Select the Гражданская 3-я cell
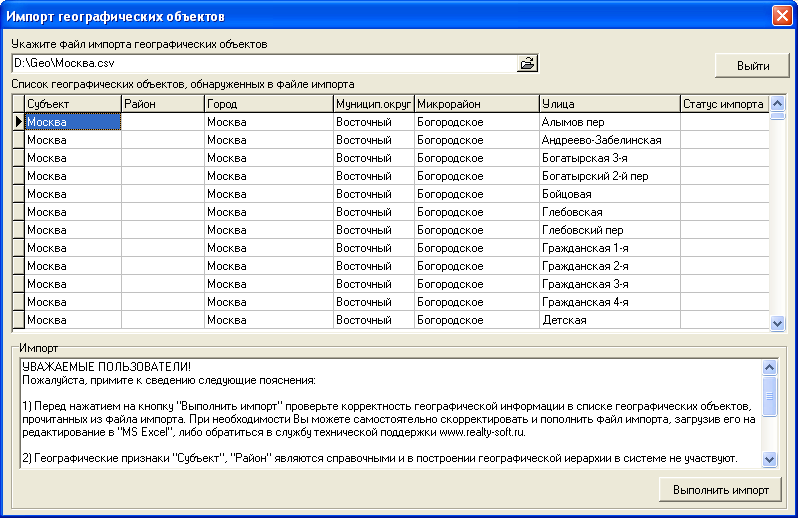 pos(610,284)
